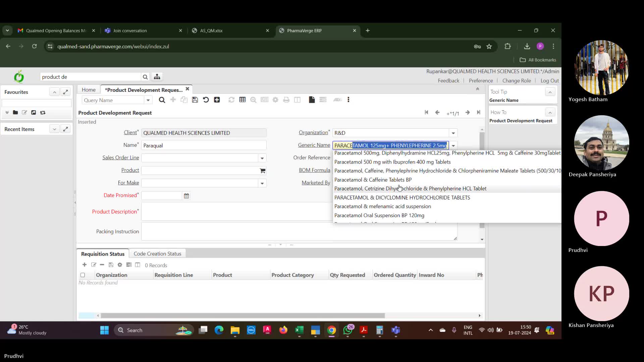
Task: Click the Date Promised input field
Action: [x=161, y=196]
